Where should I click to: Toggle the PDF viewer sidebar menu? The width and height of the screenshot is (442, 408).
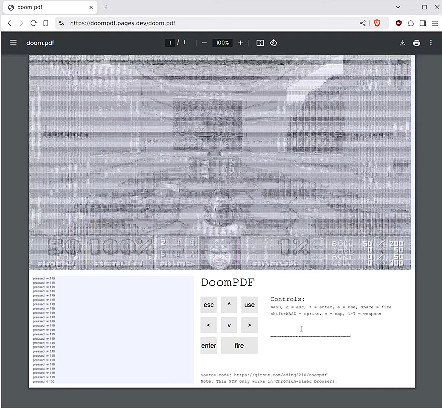13,43
